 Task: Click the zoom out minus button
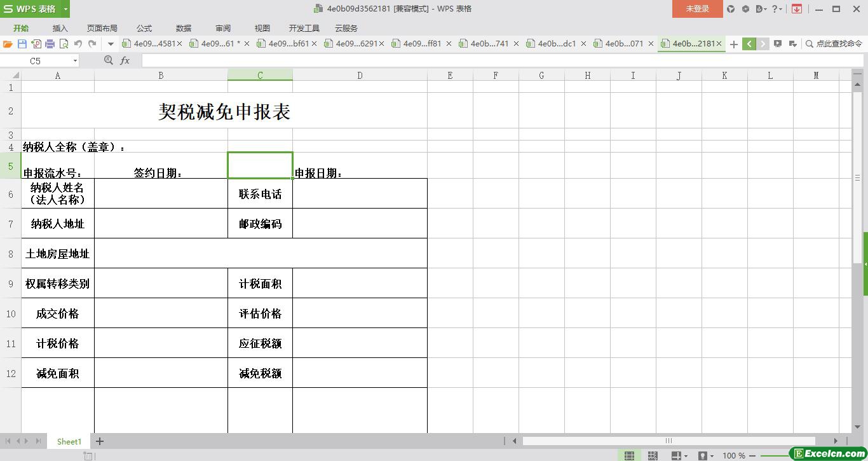click(x=752, y=455)
